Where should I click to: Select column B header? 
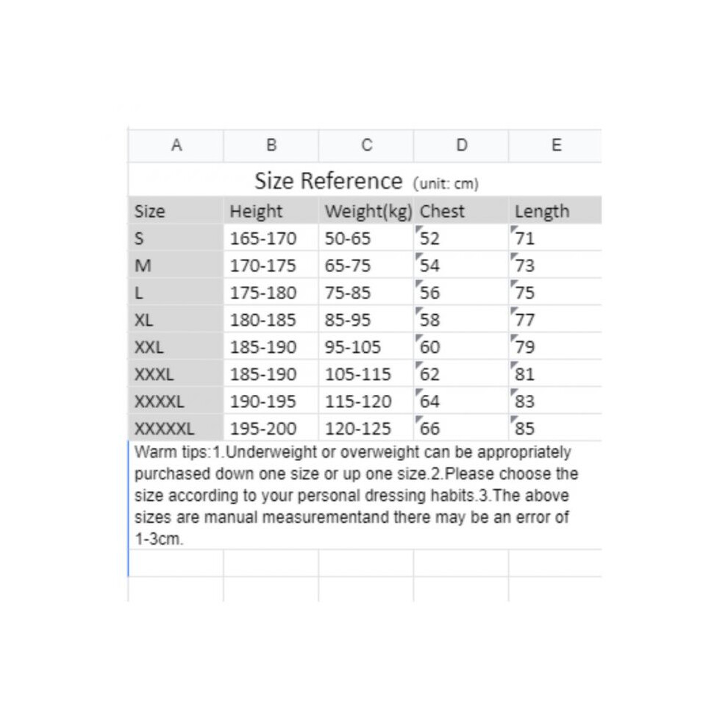pyautogui.click(x=271, y=146)
